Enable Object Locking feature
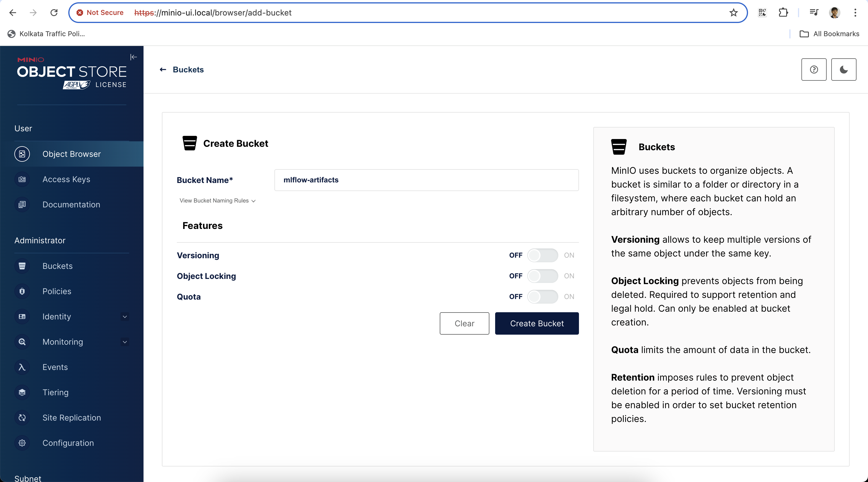Viewport: 868px width, 482px height. (541, 275)
